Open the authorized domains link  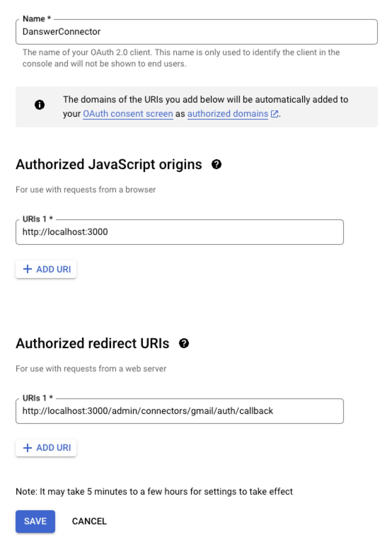(228, 114)
